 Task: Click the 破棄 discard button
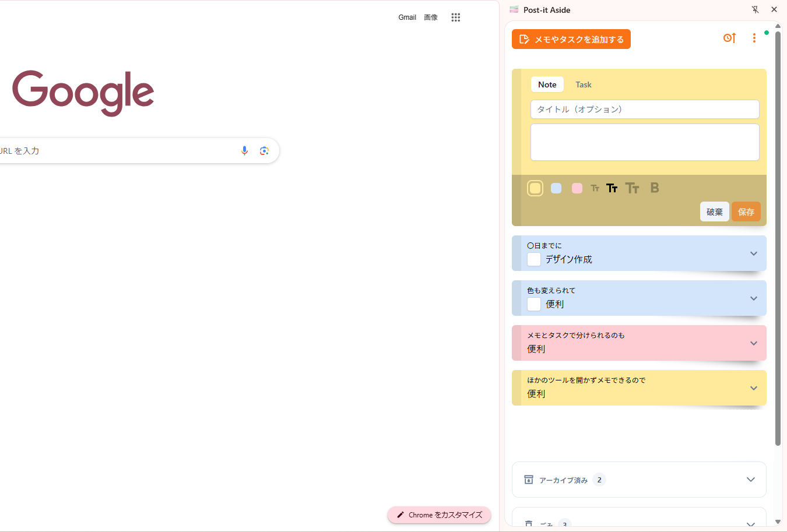[714, 212]
